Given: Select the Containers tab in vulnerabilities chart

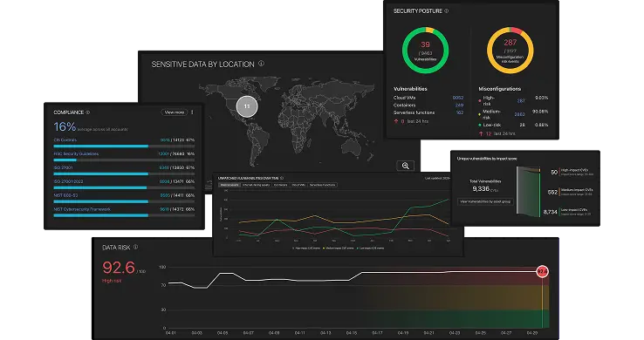Looking at the screenshot, I should click(x=280, y=185).
